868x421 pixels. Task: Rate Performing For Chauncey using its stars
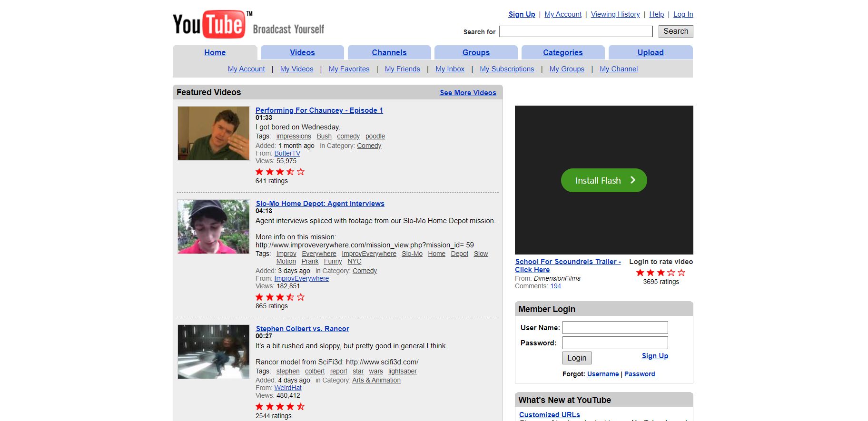click(280, 172)
